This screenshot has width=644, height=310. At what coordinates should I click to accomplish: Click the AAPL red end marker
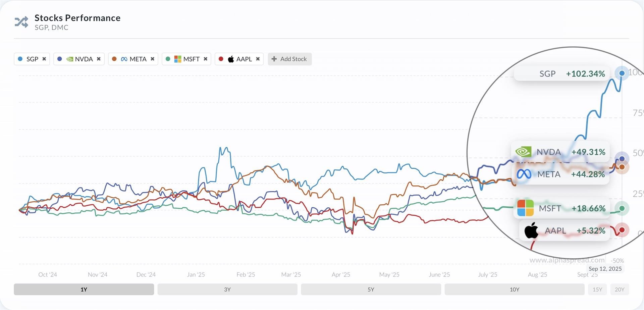(x=622, y=230)
